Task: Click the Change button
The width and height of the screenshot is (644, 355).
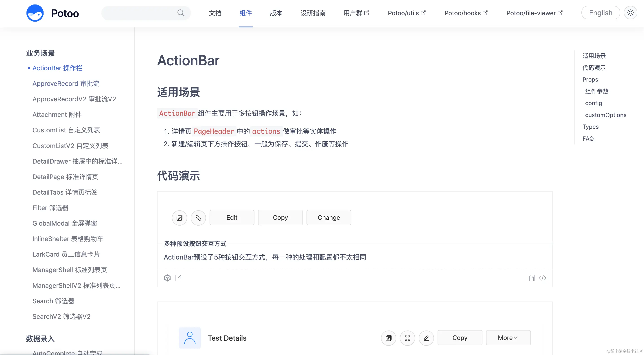Action: (329, 217)
